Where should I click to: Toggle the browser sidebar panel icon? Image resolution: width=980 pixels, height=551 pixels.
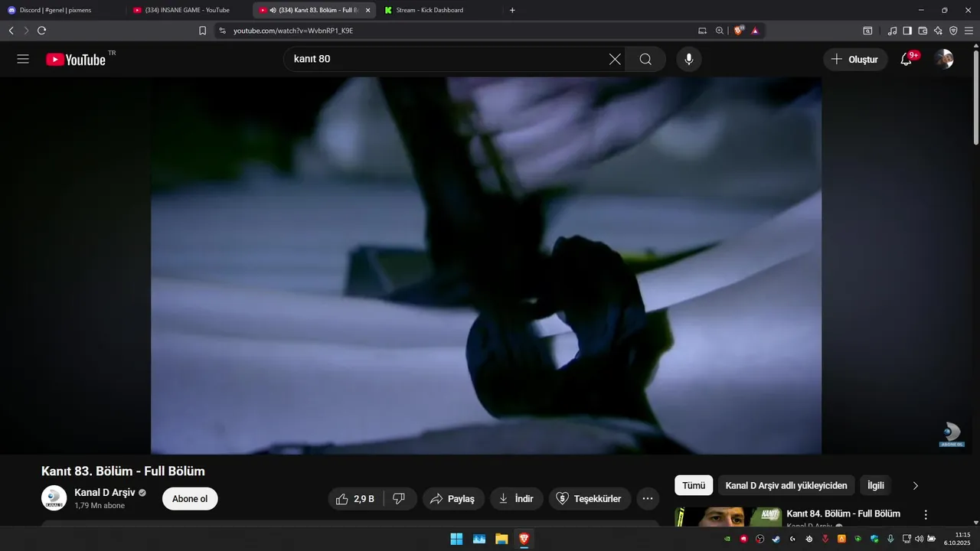tap(907, 31)
